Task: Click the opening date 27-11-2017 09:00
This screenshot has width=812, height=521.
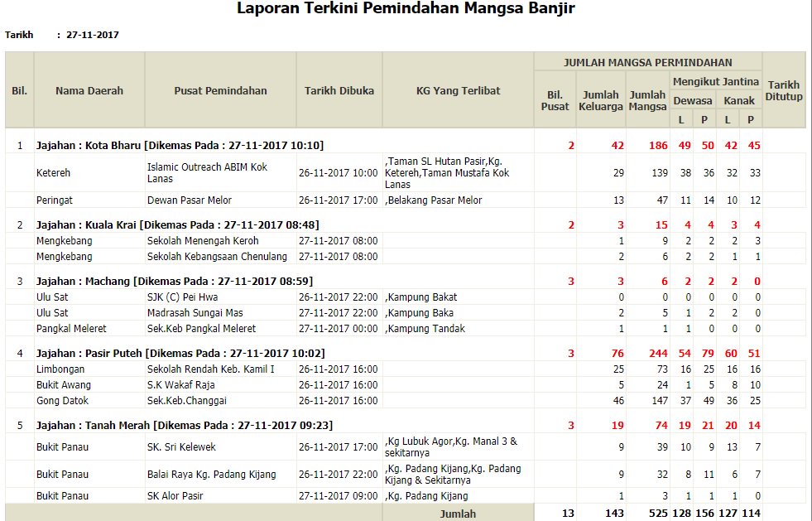Action: (339, 495)
